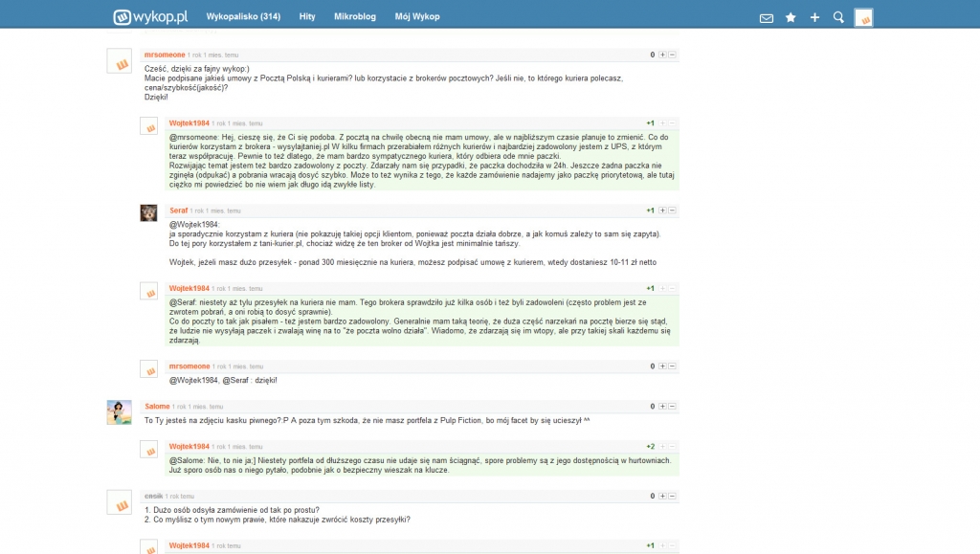Click the favorites star icon
Image resolution: width=980 pixels, height=554 pixels.
click(x=791, y=17)
